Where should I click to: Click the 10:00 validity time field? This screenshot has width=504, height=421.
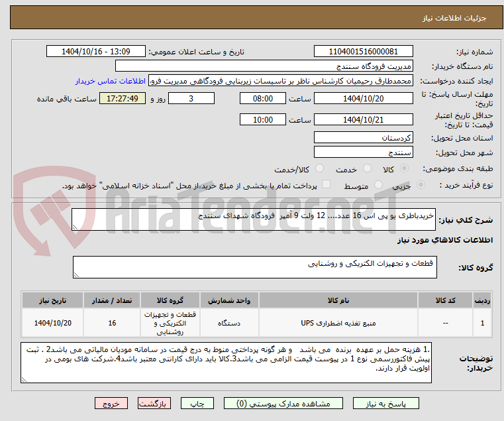pos(263,120)
